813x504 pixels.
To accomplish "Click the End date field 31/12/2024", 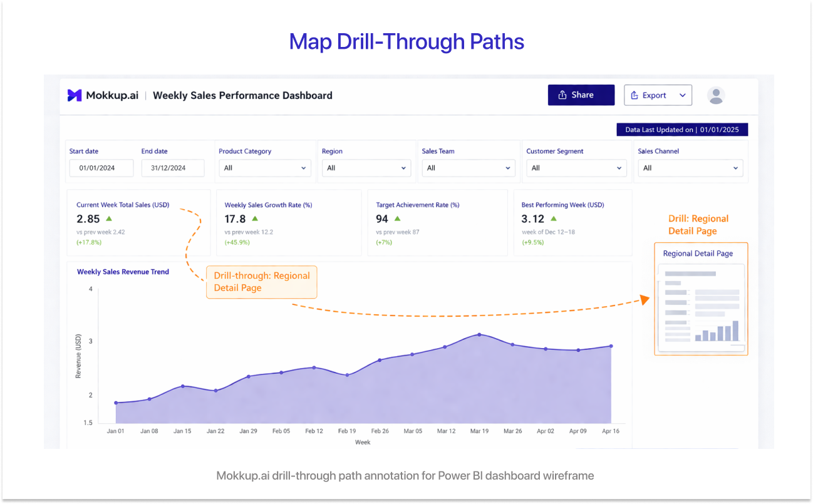I will 173,168.
